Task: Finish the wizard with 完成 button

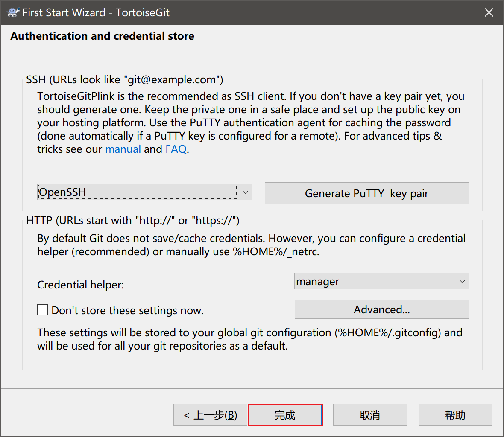Action: coord(285,415)
